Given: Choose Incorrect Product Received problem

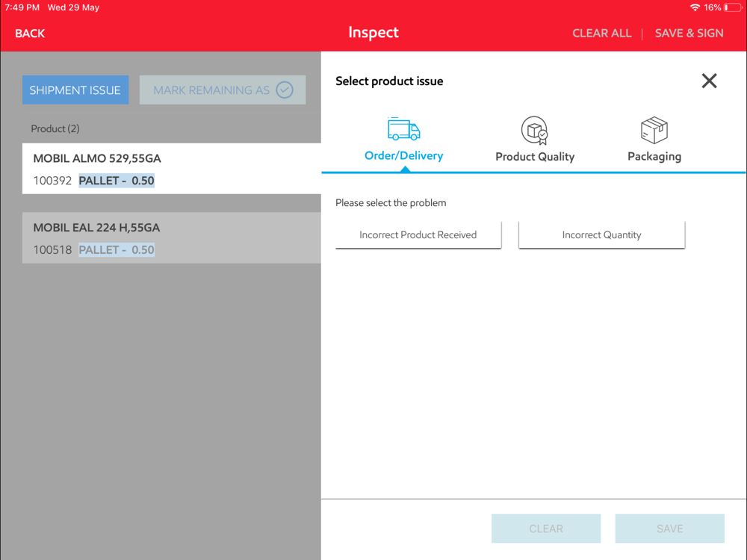Looking at the screenshot, I should 418,234.
